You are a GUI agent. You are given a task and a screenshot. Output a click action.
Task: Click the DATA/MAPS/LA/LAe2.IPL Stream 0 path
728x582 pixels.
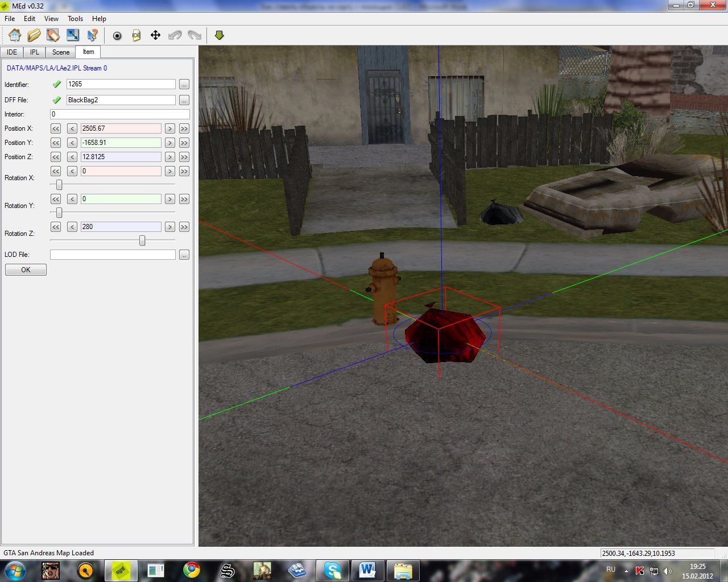(57, 68)
